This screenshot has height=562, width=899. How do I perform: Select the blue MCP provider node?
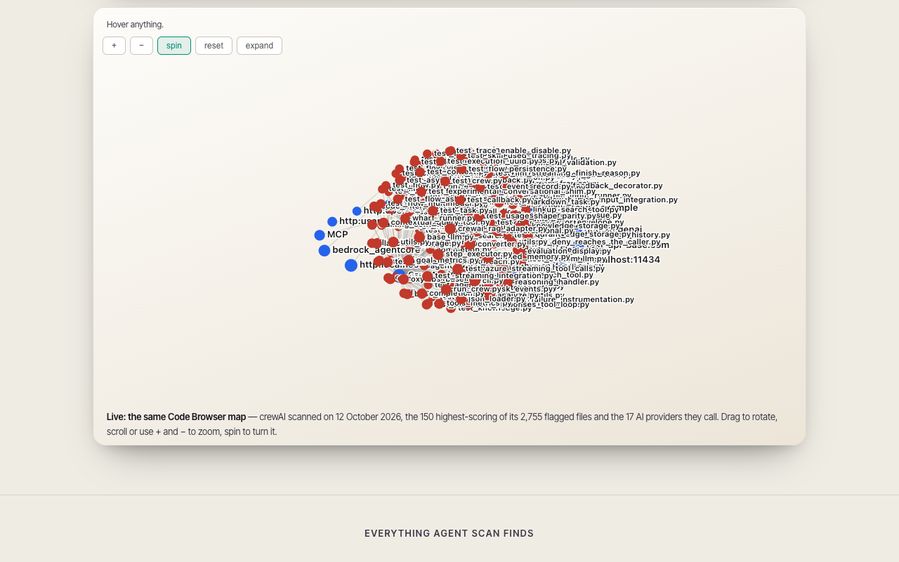click(x=319, y=235)
